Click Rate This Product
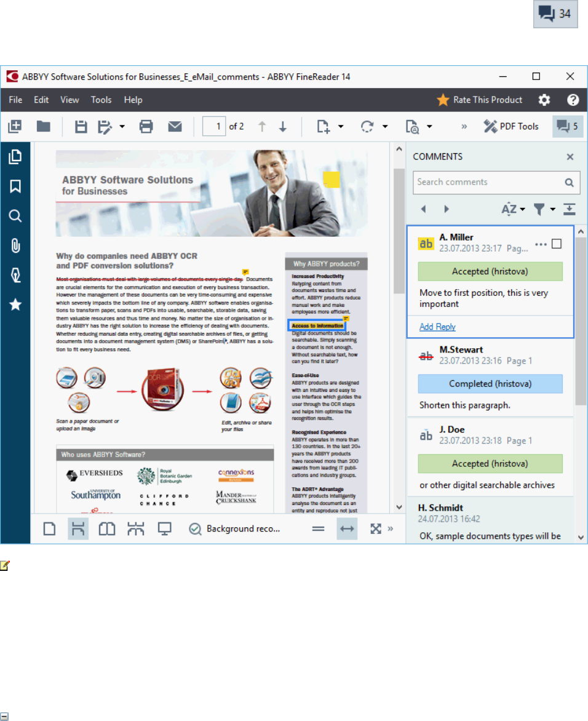The height and width of the screenshot is (721, 588). pos(480,100)
